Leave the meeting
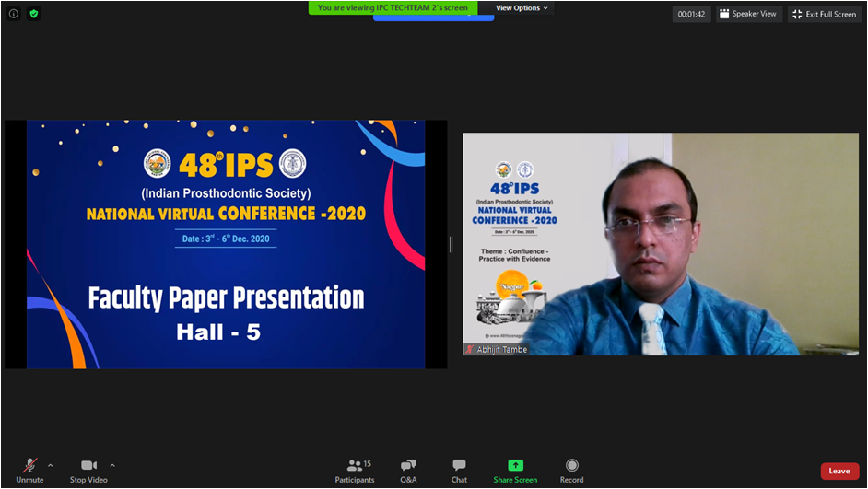This screenshot has height=489, width=868. pos(839,471)
